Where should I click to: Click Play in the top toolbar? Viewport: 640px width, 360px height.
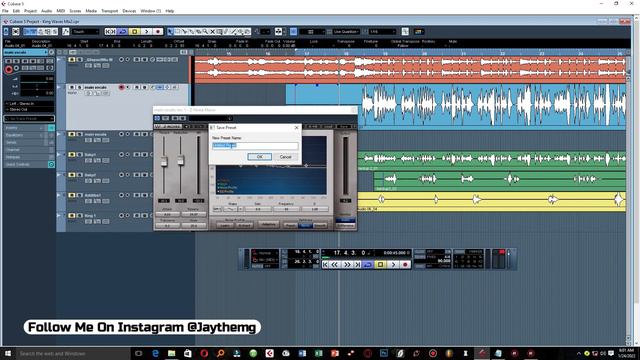(x=146, y=31)
